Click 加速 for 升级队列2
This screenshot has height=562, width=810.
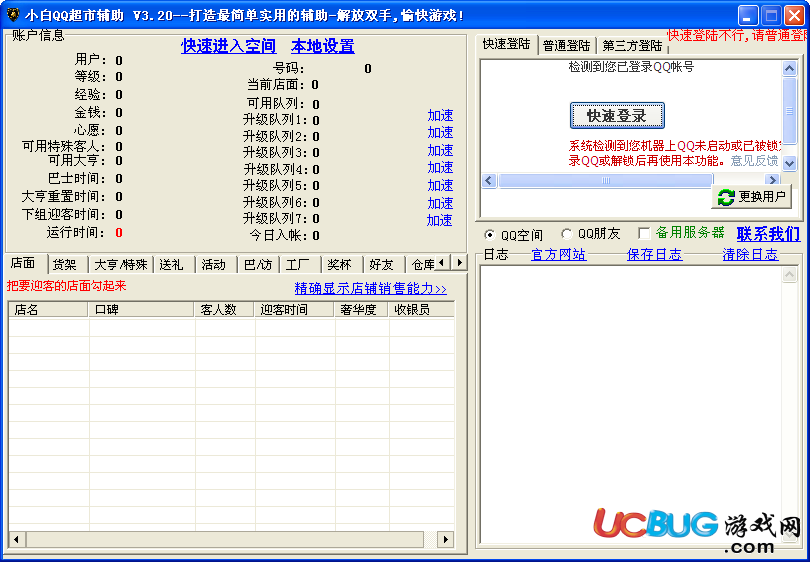point(440,133)
